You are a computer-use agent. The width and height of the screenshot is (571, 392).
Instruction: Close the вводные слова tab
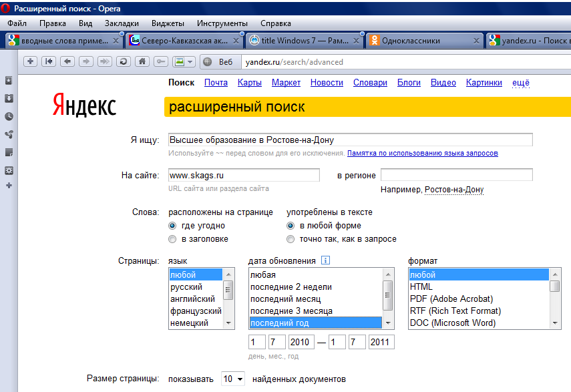(x=116, y=41)
